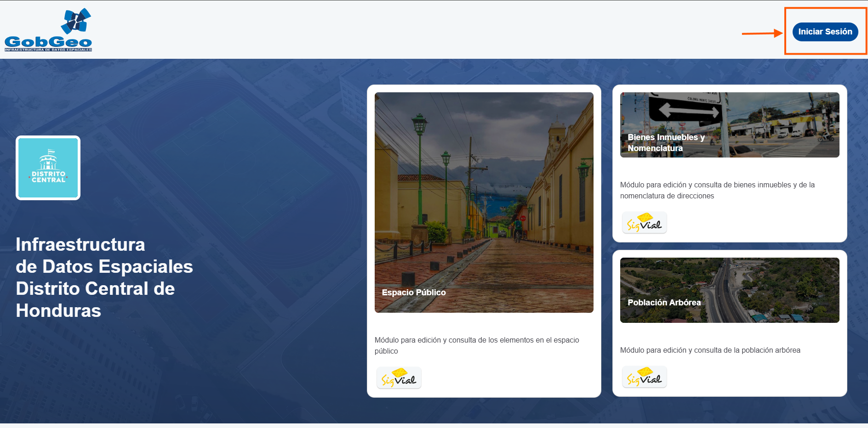Click SigVial logo in Espacio Público card
Image resolution: width=868 pixels, height=428 pixels.
[399, 378]
